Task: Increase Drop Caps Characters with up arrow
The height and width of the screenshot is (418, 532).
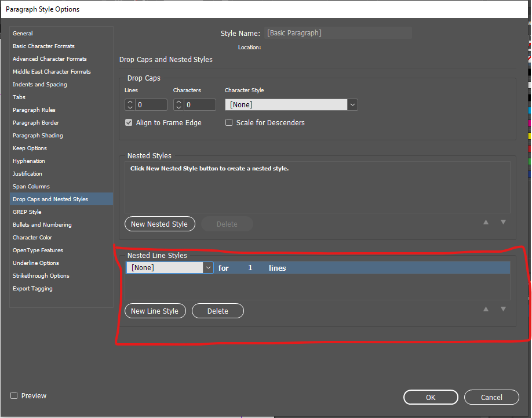Action: pyautogui.click(x=179, y=102)
